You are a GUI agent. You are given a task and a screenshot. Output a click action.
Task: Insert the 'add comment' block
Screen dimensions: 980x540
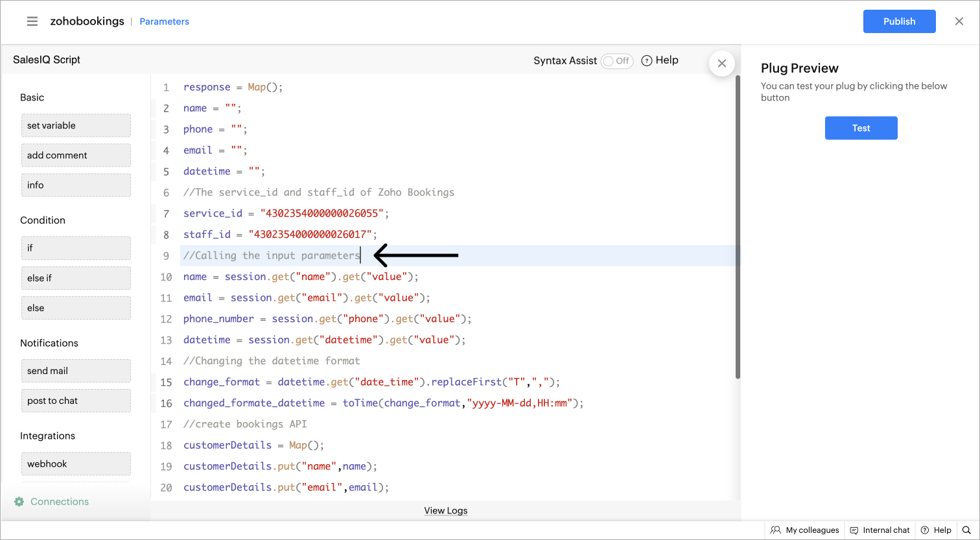click(x=76, y=156)
